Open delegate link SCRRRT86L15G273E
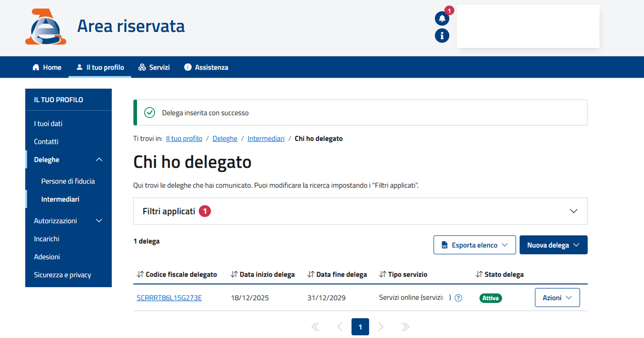Screen dimensions: 644x338 (x=169, y=298)
